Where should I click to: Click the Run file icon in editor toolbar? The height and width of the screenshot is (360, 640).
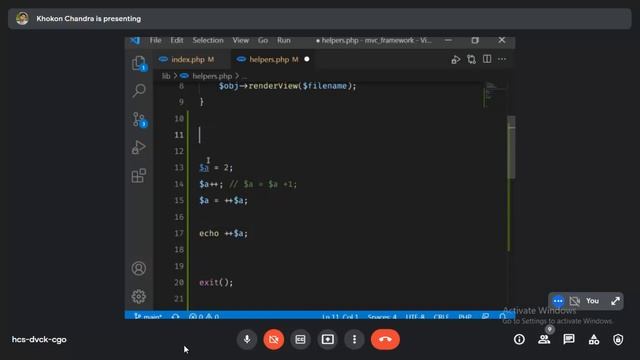pyautogui.click(x=456, y=60)
